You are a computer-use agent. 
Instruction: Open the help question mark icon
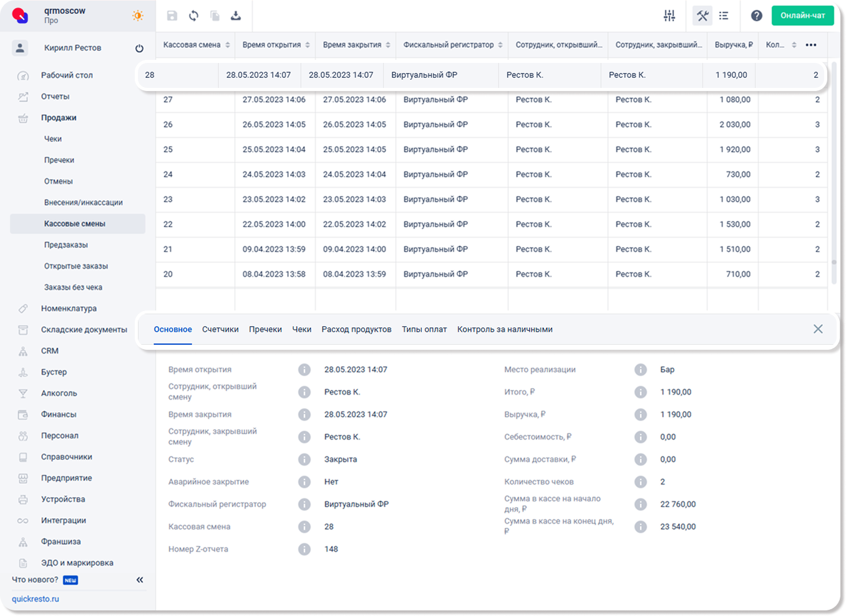point(756,16)
